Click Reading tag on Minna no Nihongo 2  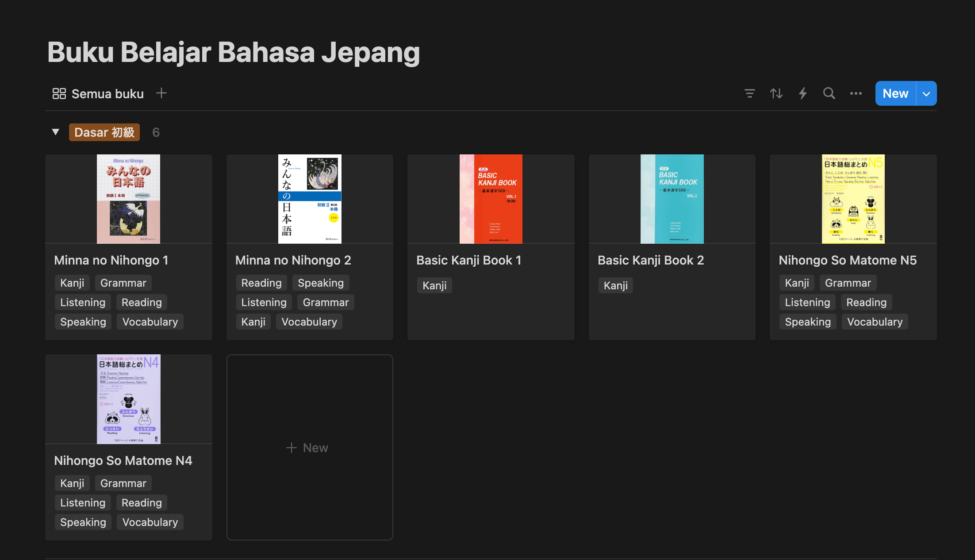261,283
